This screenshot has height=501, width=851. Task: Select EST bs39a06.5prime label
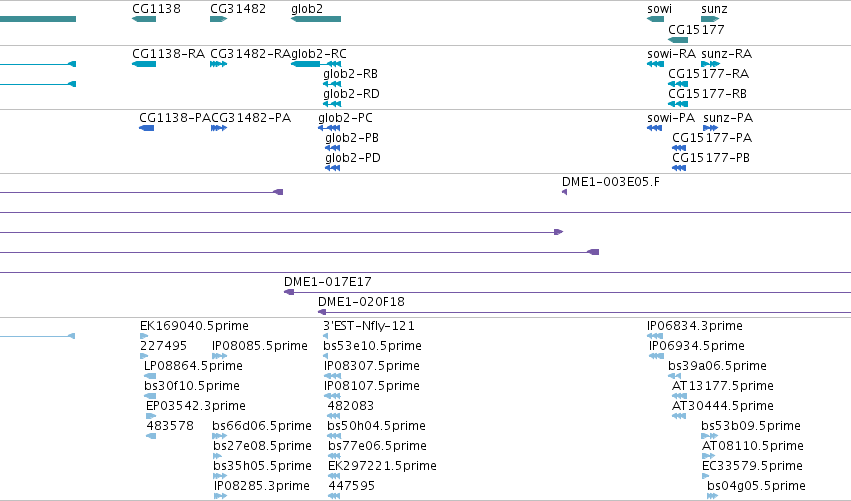pos(717,366)
